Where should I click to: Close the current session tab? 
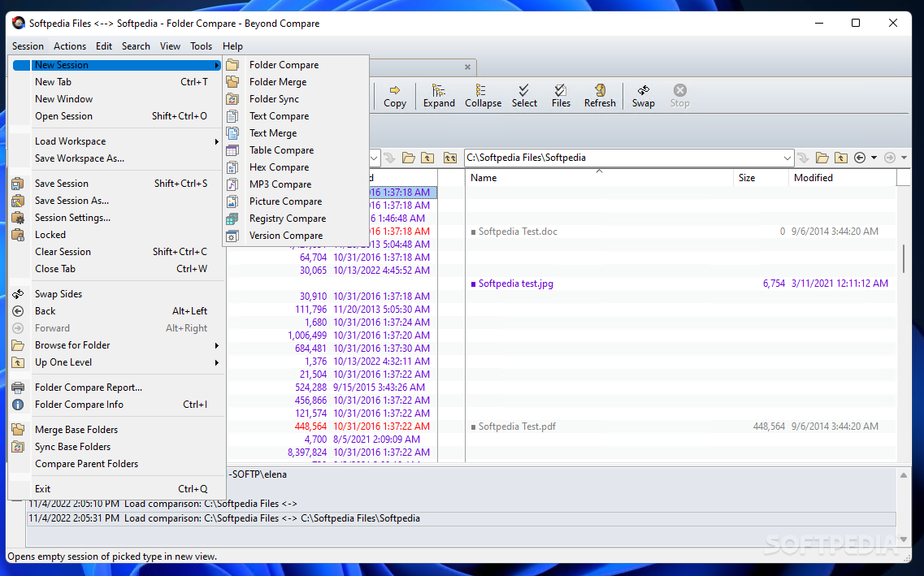pyautogui.click(x=467, y=67)
